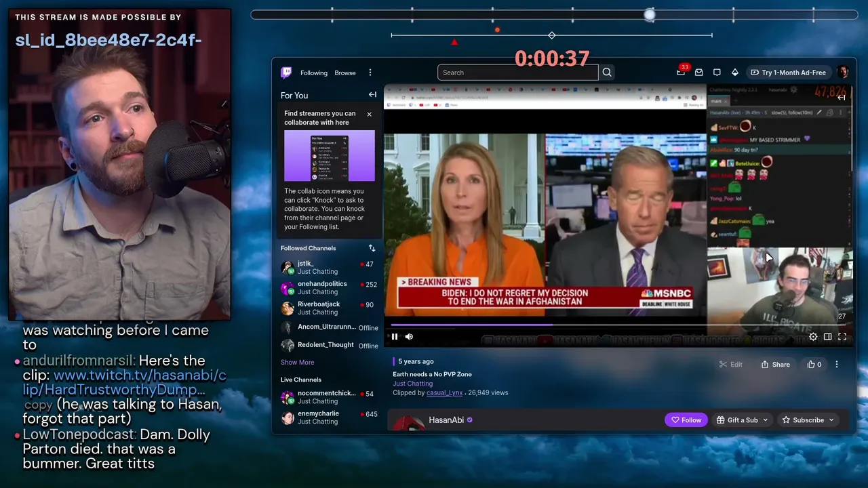Open the enemycharlie live channel

[328, 417]
